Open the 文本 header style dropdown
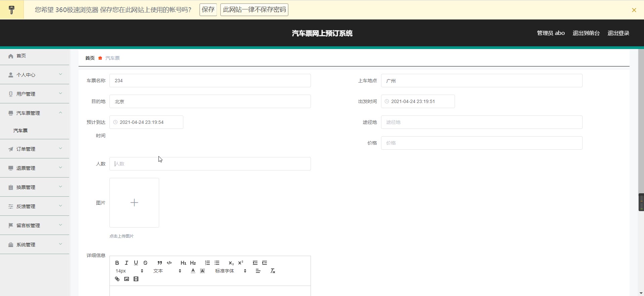 pyautogui.click(x=167, y=271)
